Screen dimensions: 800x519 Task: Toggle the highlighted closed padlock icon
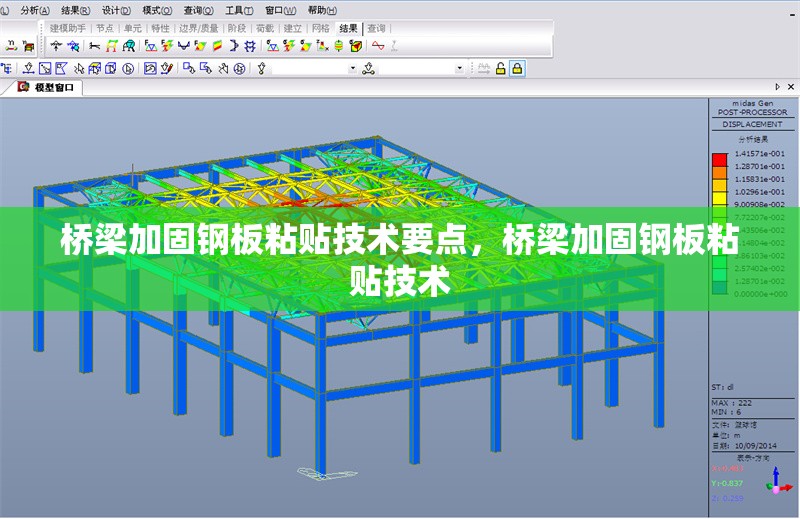tap(517, 68)
